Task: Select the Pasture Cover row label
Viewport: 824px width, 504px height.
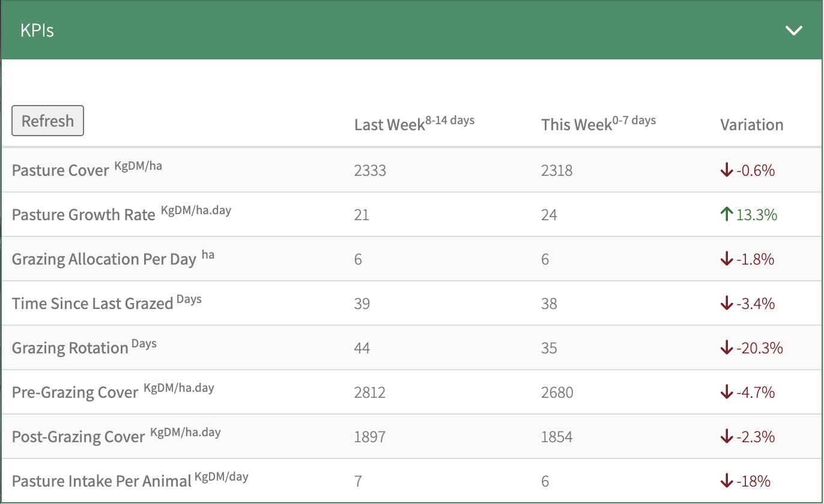Action: coord(60,170)
